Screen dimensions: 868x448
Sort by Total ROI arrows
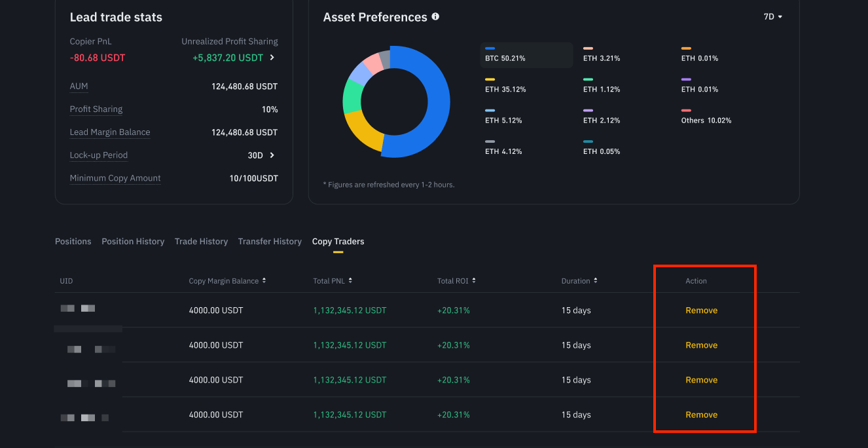click(x=474, y=281)
